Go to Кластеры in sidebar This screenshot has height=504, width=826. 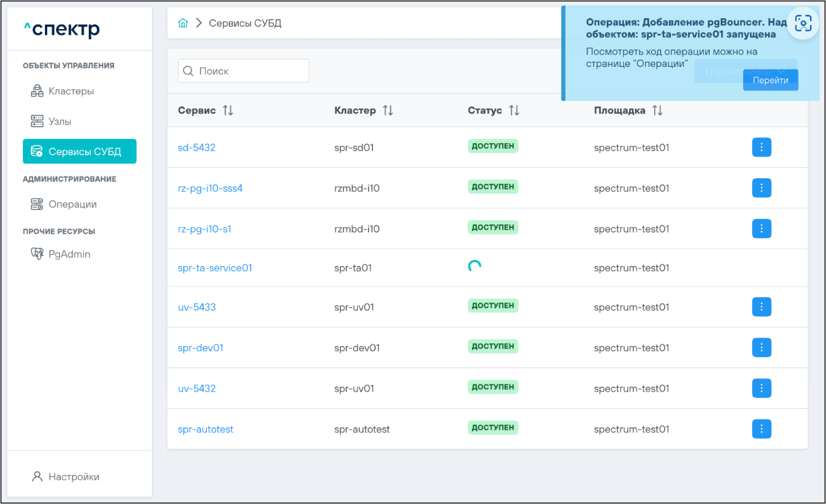click(71, 91)
